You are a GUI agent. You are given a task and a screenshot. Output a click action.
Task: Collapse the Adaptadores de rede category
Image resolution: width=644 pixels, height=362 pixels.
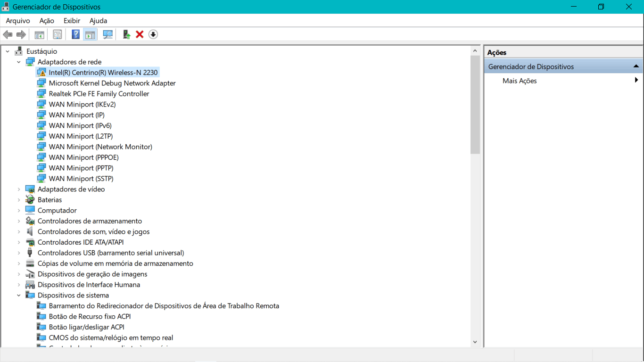point(19,62)
